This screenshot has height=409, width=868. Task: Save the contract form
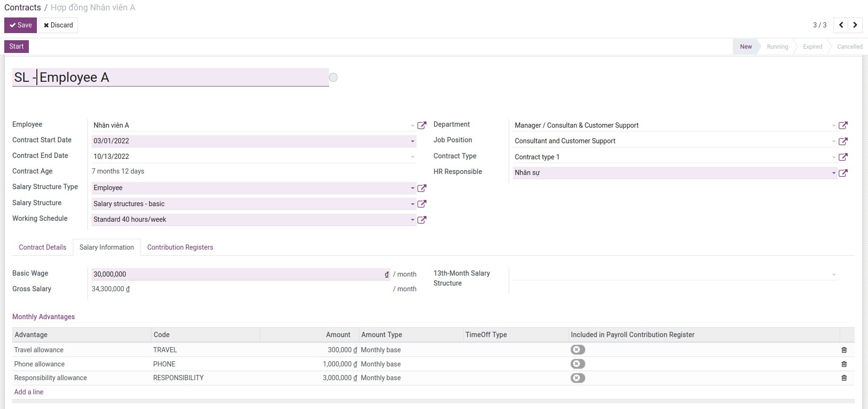[21, 25]
